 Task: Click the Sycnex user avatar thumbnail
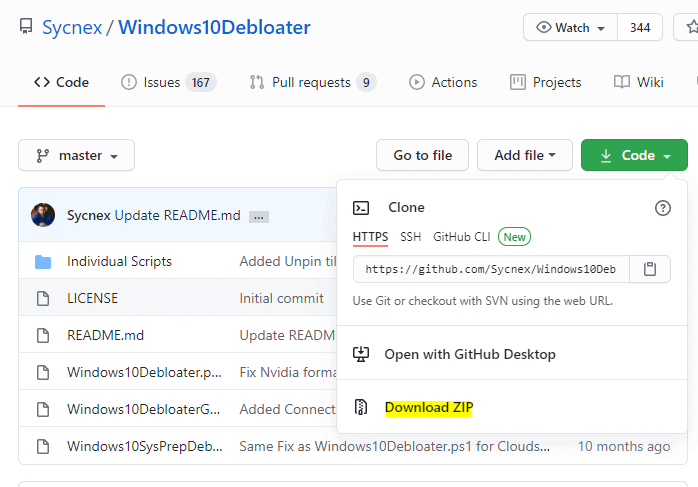(x=43, y=215)
